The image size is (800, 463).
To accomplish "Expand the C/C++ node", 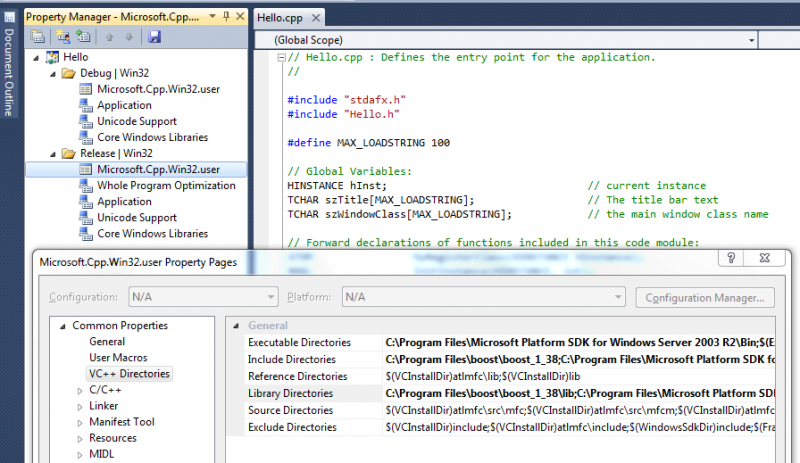I will click(80, 391).
